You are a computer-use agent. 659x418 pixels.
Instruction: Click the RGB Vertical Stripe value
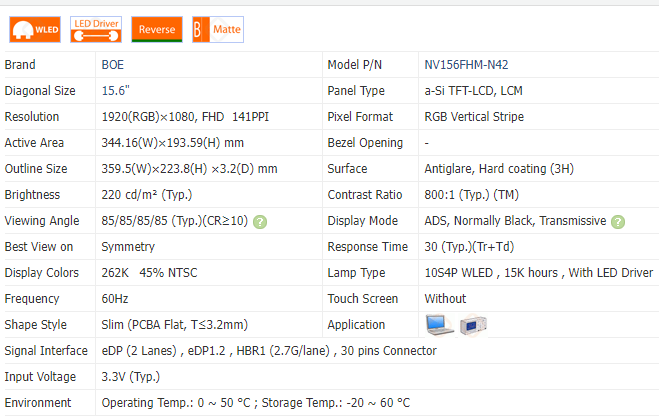point(474,117)
